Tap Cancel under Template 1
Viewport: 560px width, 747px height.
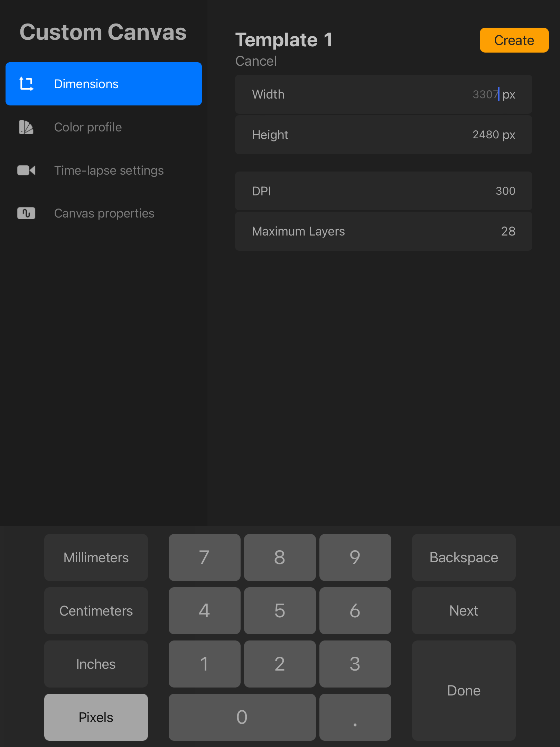coord(256,61)
